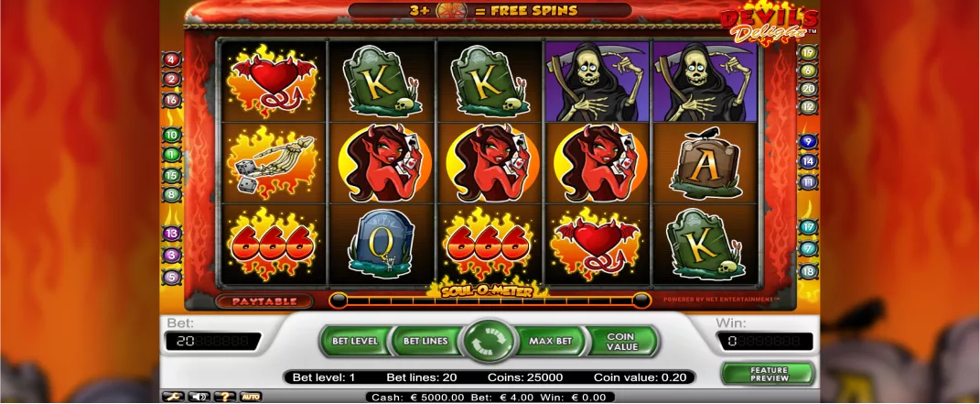Viewport: 980px width, 404px height.
Task: Open the PAYTABLE
Action: tap(264, 301)
